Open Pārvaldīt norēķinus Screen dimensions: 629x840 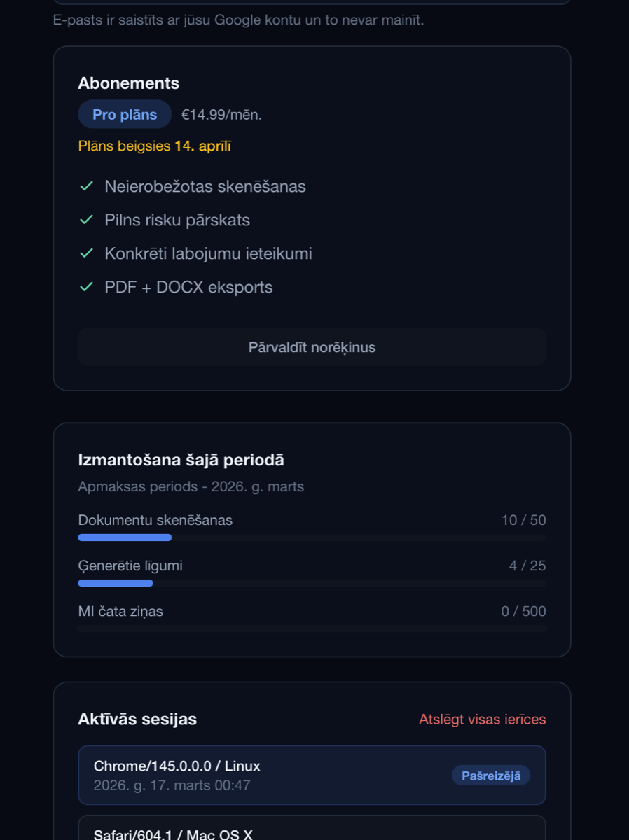coord(312,346)
